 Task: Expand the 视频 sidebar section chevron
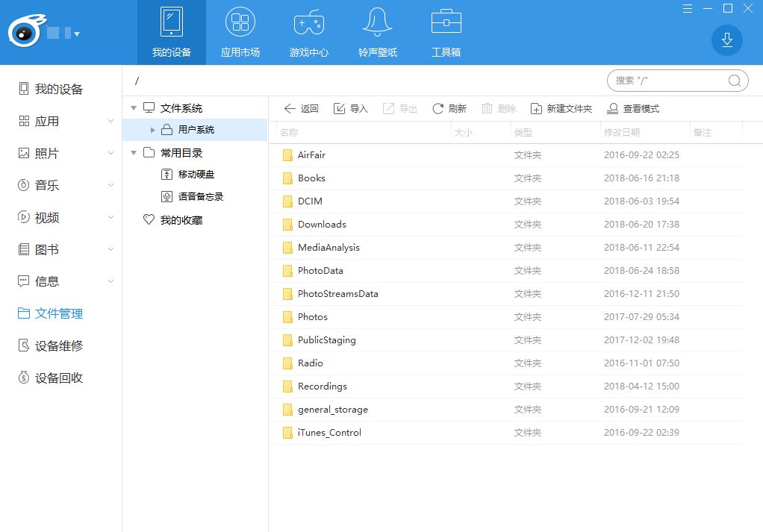(110, 217)
